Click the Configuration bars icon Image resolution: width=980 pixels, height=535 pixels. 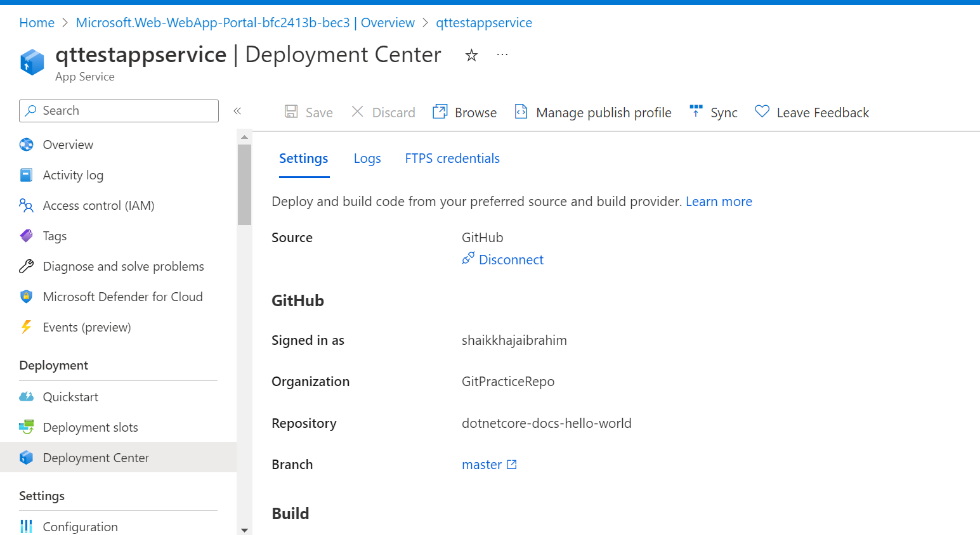click(x=26, y=526)
